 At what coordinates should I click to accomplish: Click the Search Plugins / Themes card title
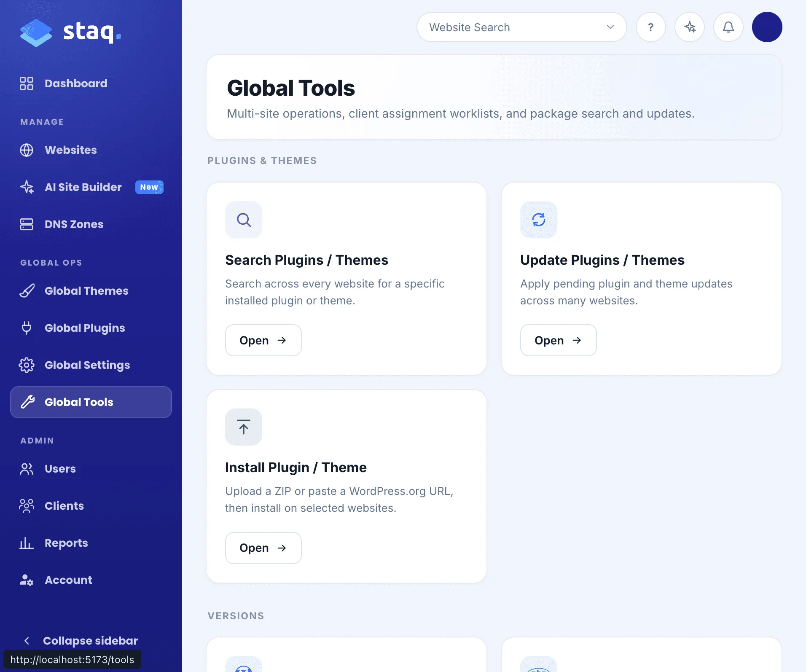click(306, 260)
